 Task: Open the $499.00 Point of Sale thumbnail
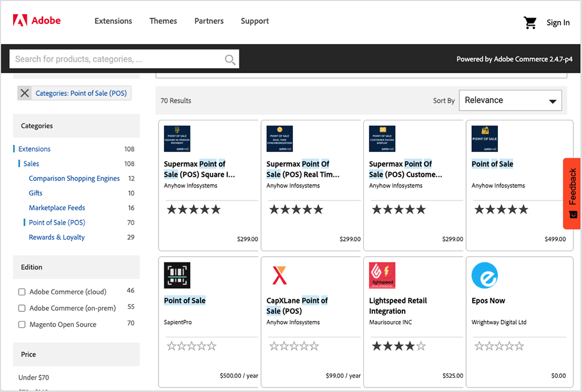click(484, 139)
